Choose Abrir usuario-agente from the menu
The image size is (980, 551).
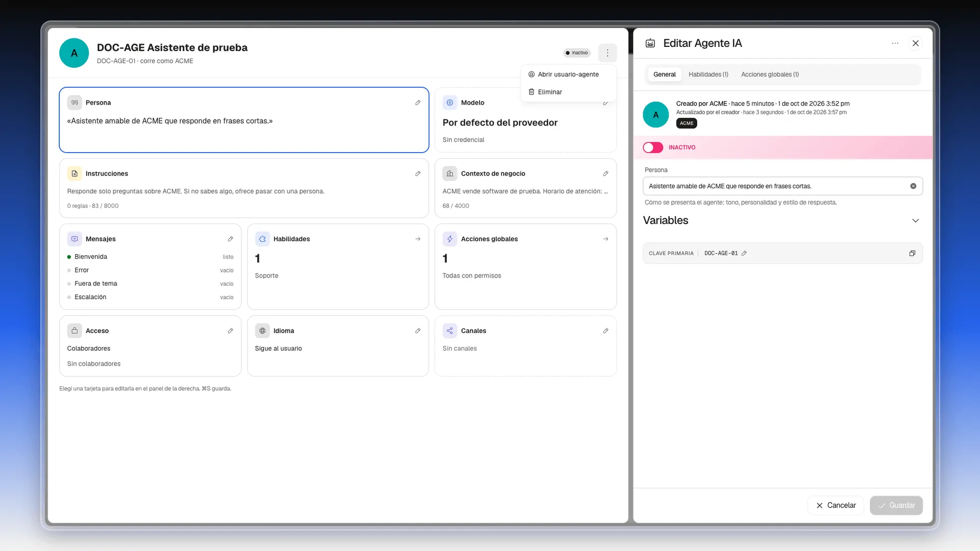568,74
